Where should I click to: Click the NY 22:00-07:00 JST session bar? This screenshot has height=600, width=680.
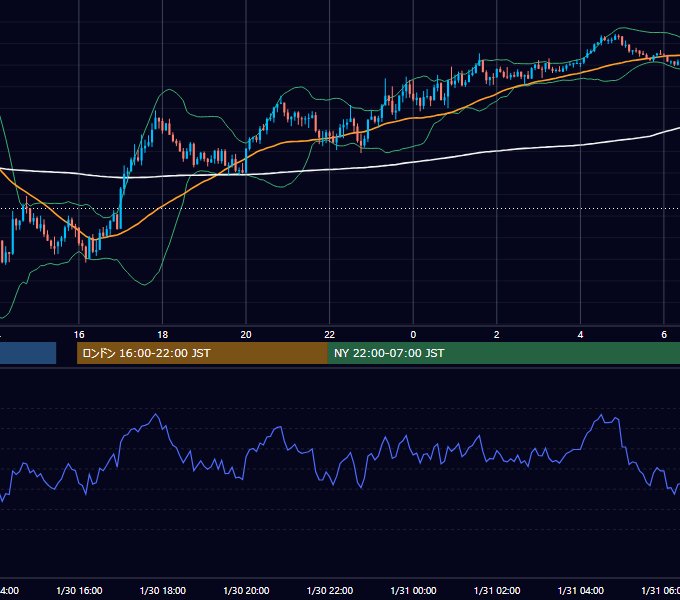[503, 353]
